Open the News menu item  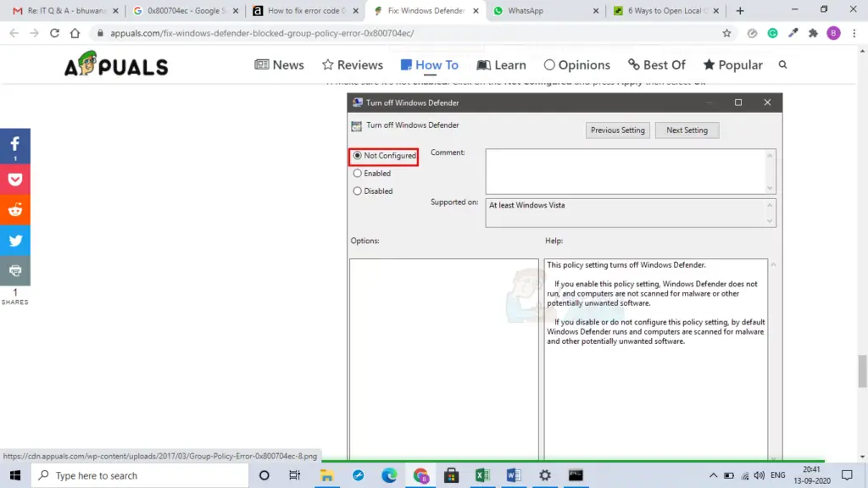click(x=279, y=64)
